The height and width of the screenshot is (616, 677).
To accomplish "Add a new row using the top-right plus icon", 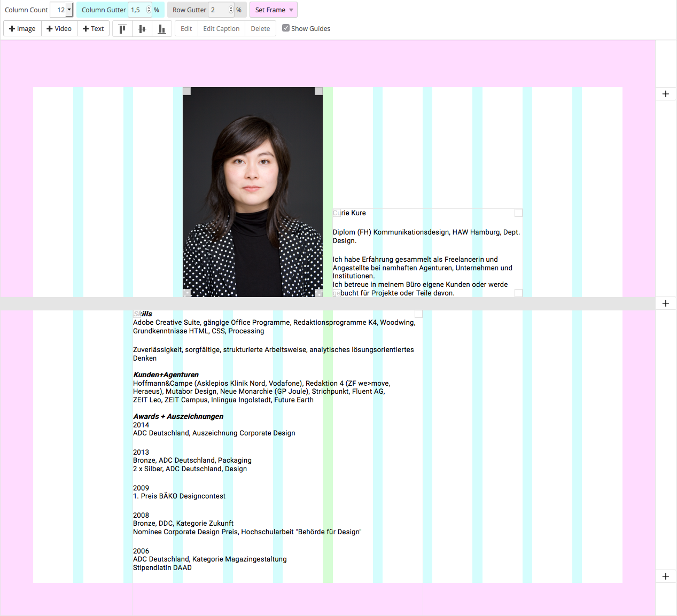I will click(x=665, y=93).
